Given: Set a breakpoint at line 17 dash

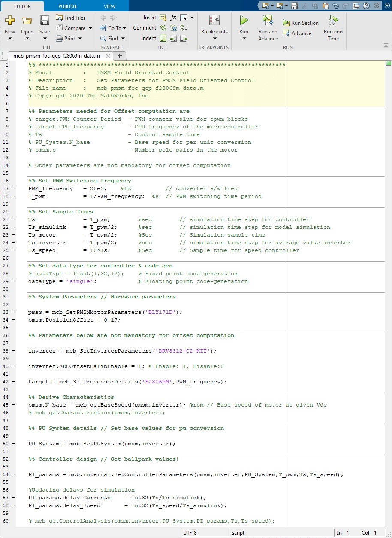Looking at the screenshot, I should pyautogui.click(x=13, y=188).
